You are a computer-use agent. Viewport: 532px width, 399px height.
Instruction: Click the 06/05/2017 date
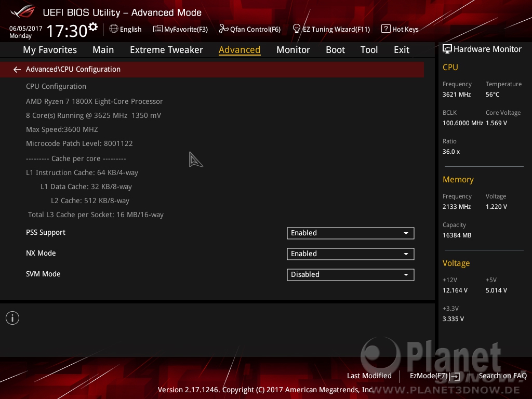26,29
